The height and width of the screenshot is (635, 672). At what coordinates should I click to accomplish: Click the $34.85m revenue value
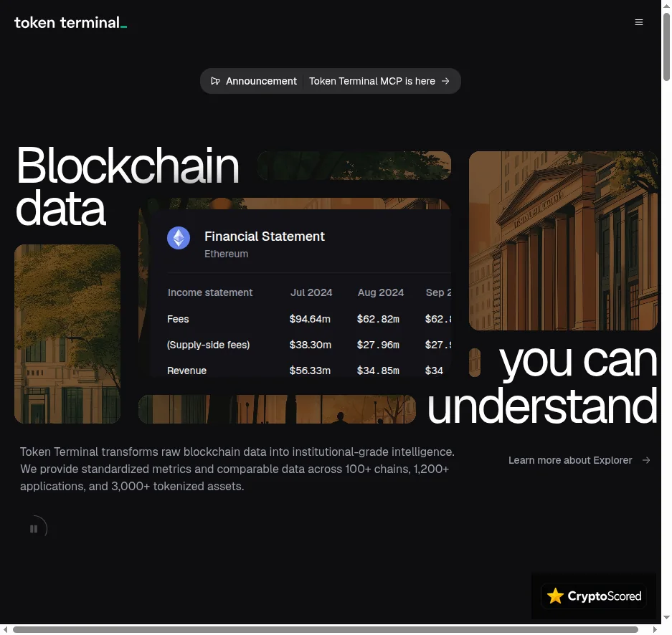[378, 371]
